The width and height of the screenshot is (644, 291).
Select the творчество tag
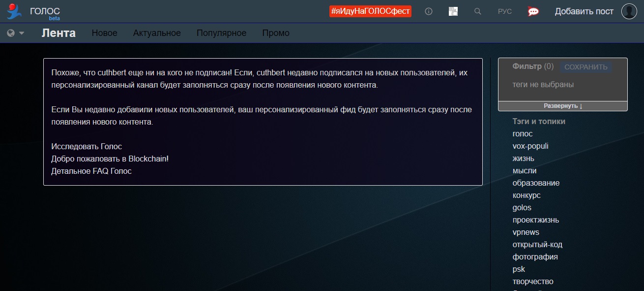click(x=533, y=281)
